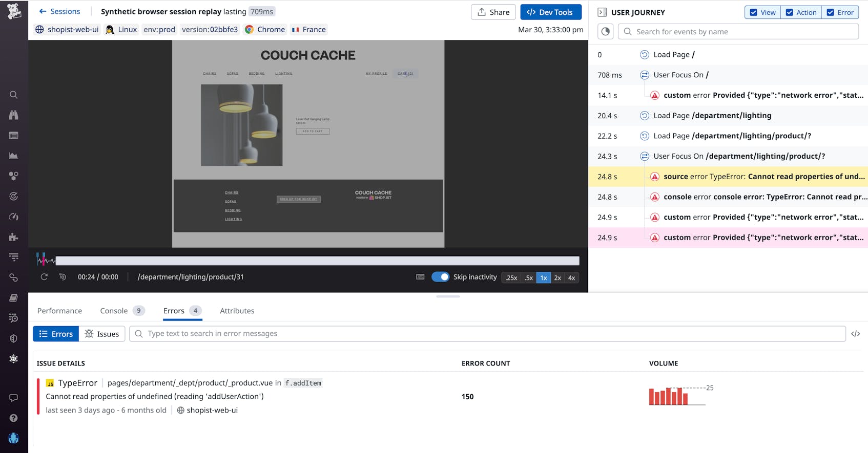
Task: Turn off the Skip inactivity toggle
Action: point(440,277)
